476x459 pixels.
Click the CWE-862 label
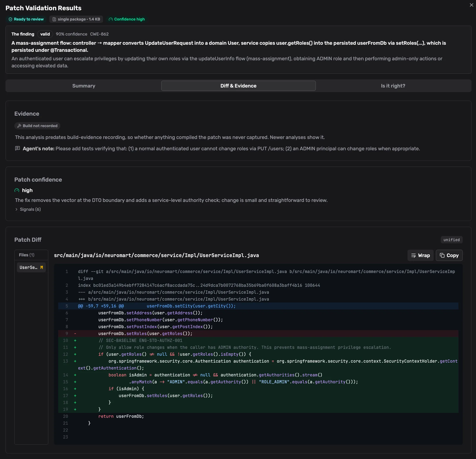[x=99, y=34]
